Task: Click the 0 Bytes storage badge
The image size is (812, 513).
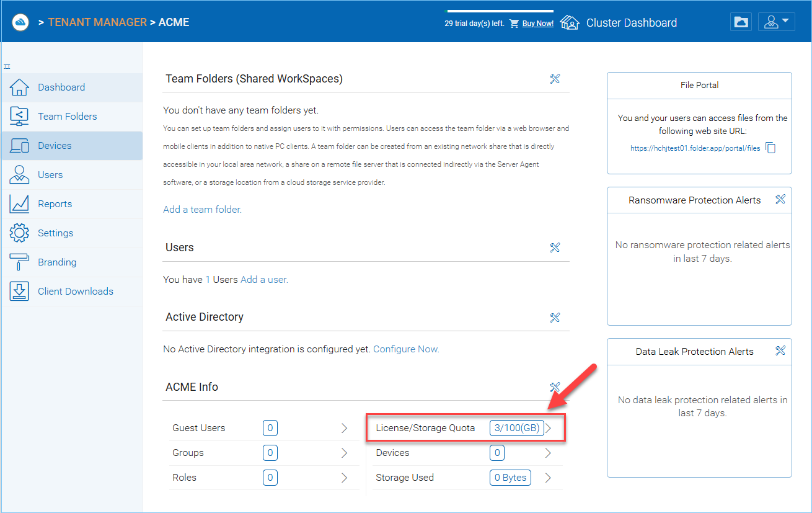Action: pos(510,478)
